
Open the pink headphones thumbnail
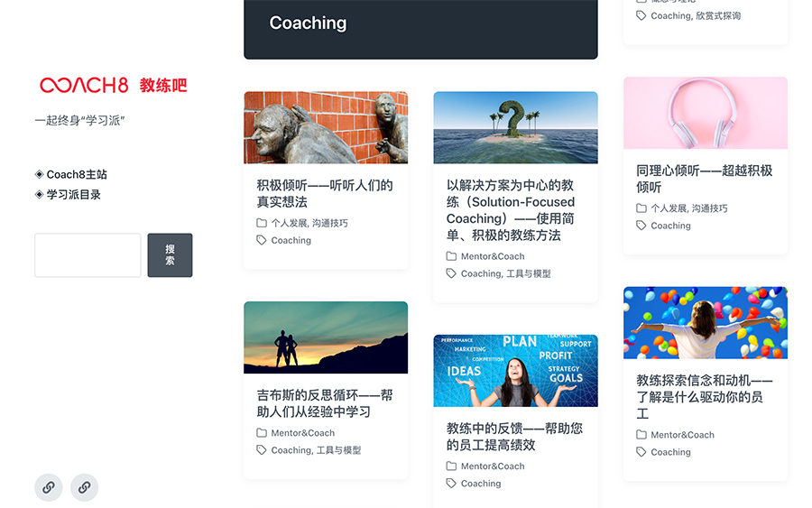(706, 113)
